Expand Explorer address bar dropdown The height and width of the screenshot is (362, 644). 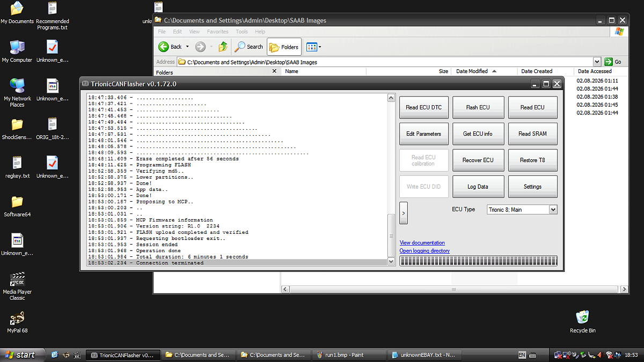tap(597, 62)
